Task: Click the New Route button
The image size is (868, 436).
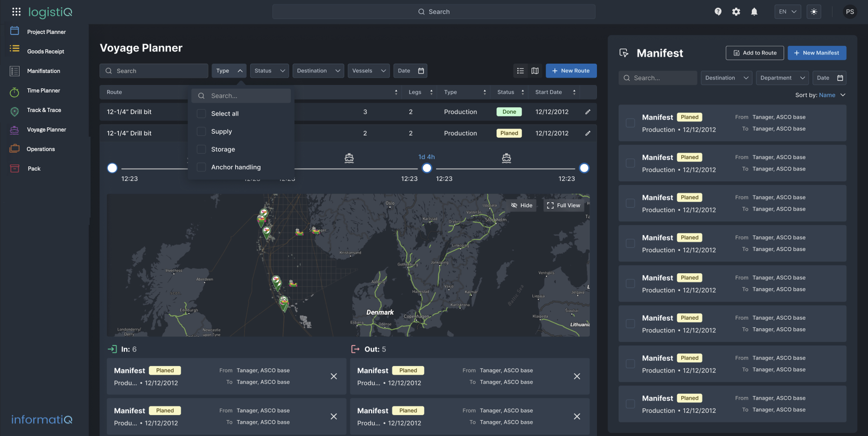Action: point(571,71)
